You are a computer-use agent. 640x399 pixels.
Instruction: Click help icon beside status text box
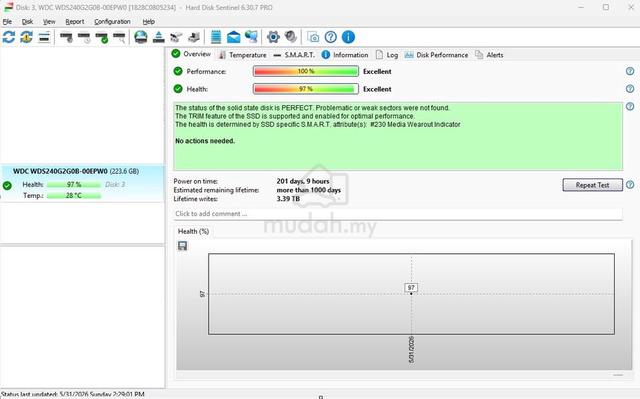(x=630, y=106)
